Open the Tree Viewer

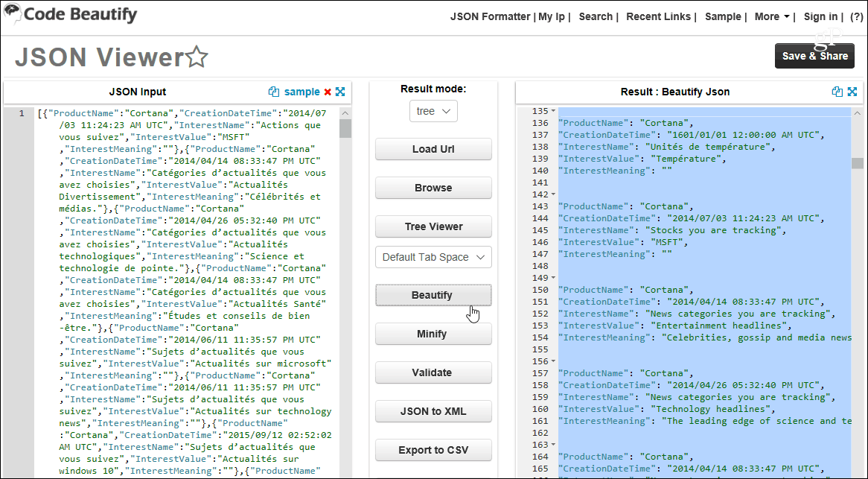433,226
